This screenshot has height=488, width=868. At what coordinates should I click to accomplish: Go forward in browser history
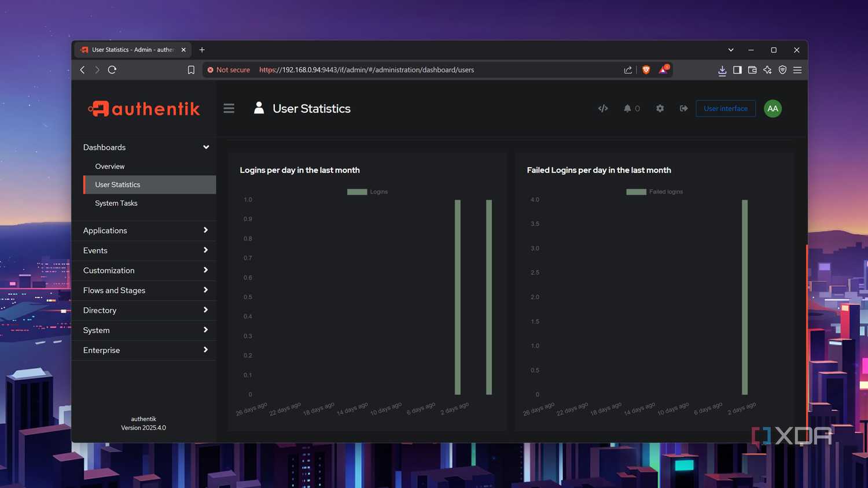tap(97, 70)
